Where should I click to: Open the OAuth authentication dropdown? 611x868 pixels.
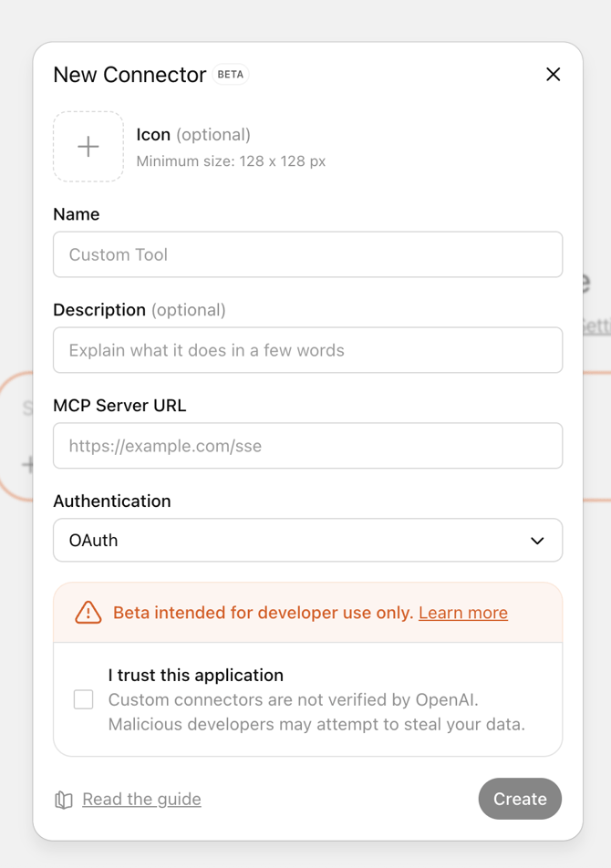307,541
